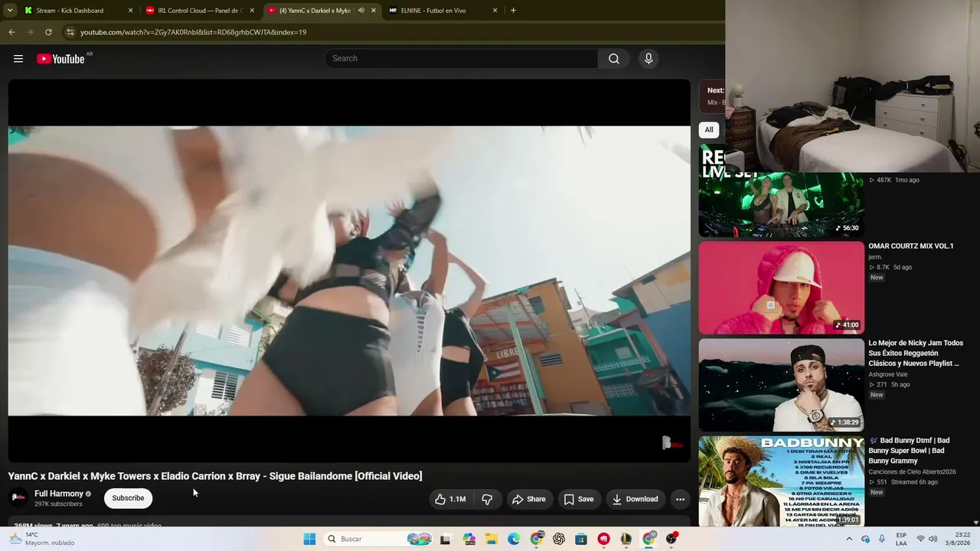Screen dimensions: 980x551
Task: Open Nicky Jam mix video thumbnail
Action: pos(781,385)
